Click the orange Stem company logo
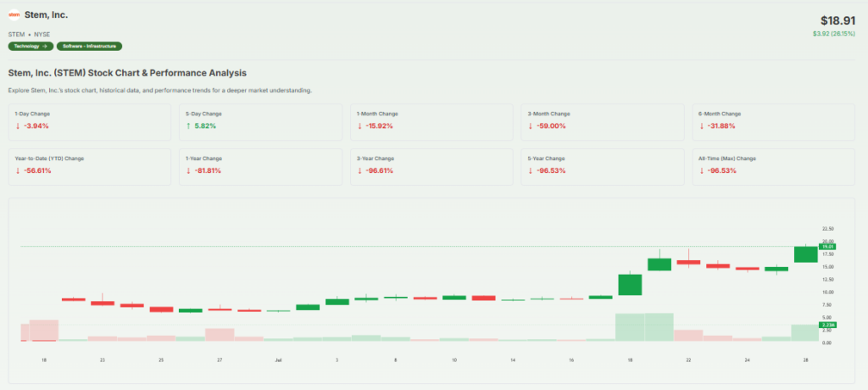Viewport: 868px width, 390px height. [14, 15]
